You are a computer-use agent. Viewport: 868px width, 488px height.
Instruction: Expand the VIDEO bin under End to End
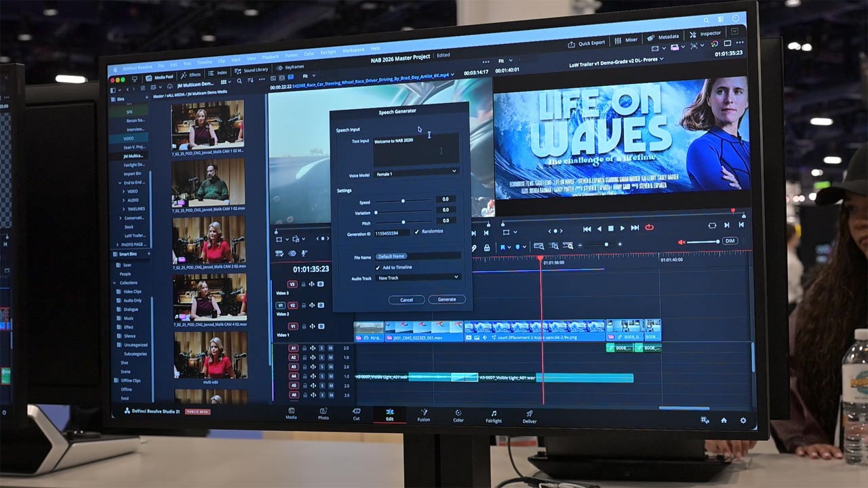click(x=122, y=191)
